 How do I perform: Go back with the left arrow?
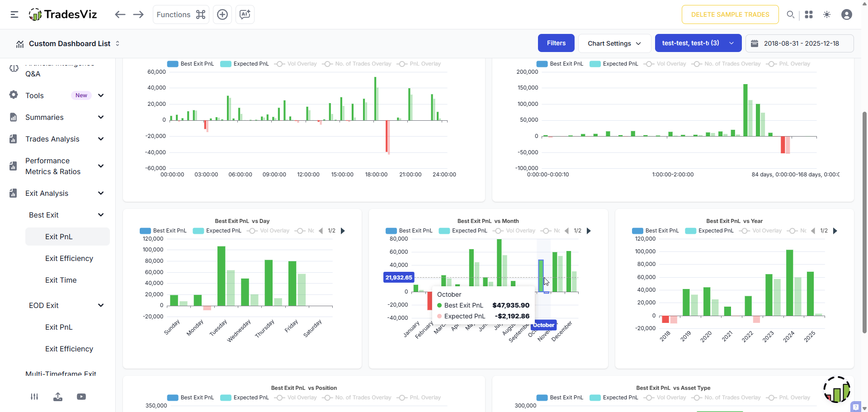120,14
